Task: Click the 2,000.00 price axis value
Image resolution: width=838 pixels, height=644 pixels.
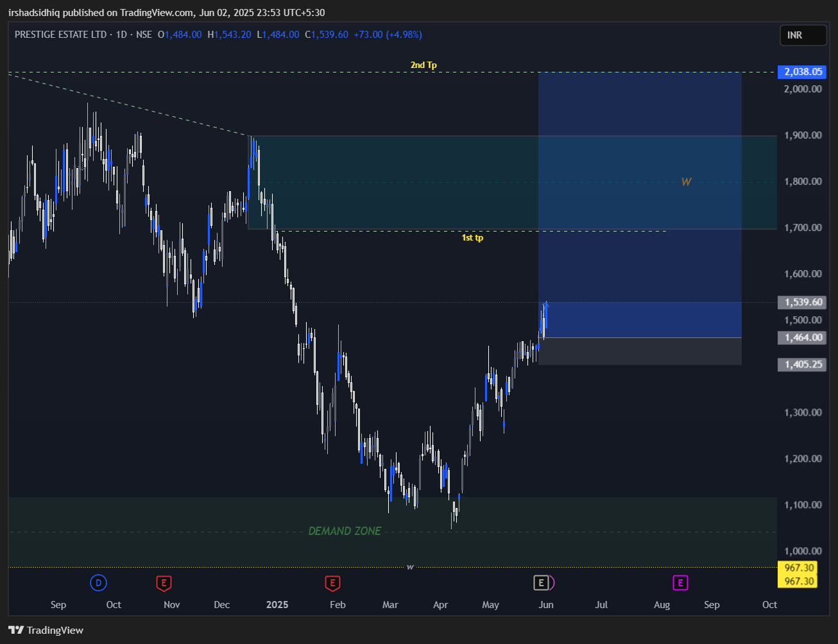Action: [x=803, y=89]
